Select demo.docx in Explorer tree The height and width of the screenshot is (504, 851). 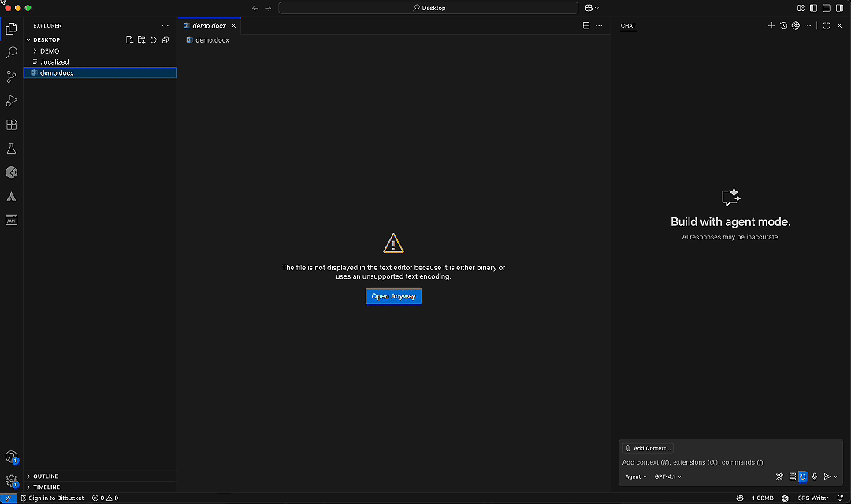pos(100,72)
